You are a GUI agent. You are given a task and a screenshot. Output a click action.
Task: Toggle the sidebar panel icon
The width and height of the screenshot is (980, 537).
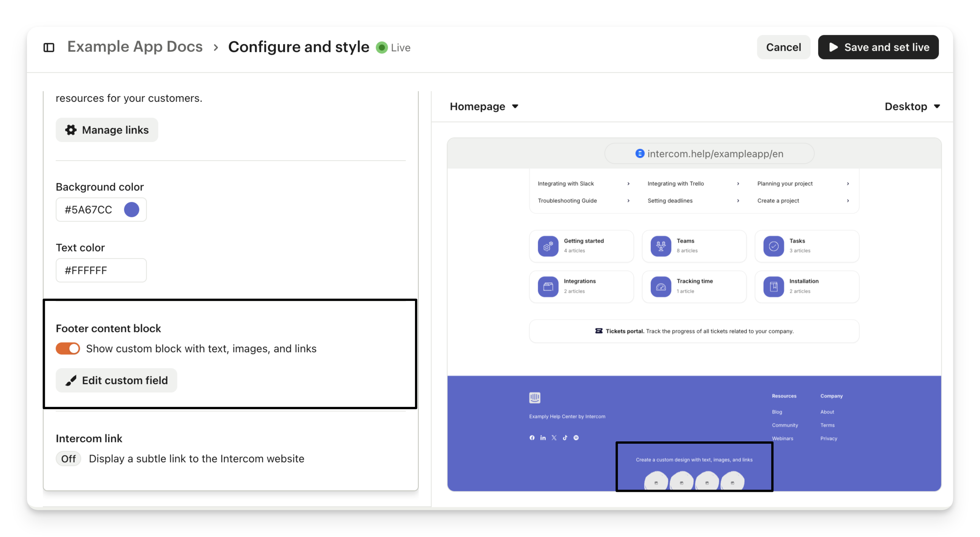49,47
